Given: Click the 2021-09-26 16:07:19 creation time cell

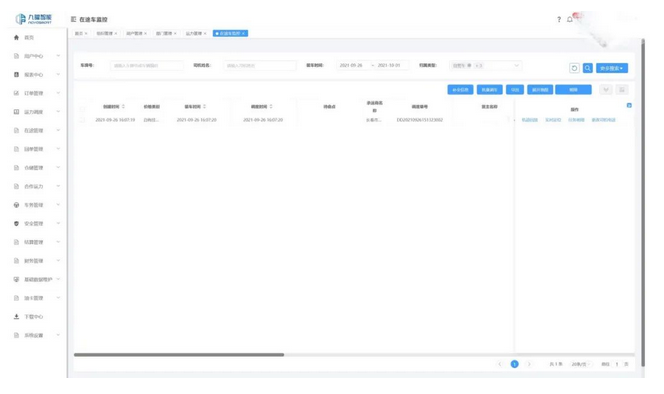Looking at the screenshot, I should (115, 120).
